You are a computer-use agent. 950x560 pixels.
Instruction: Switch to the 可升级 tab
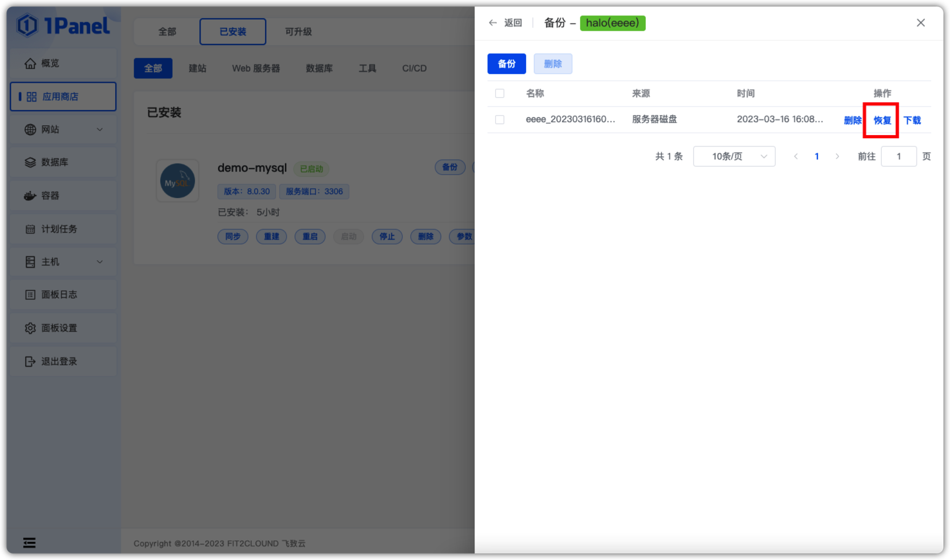pyautogui.click(x=297, y=31)
